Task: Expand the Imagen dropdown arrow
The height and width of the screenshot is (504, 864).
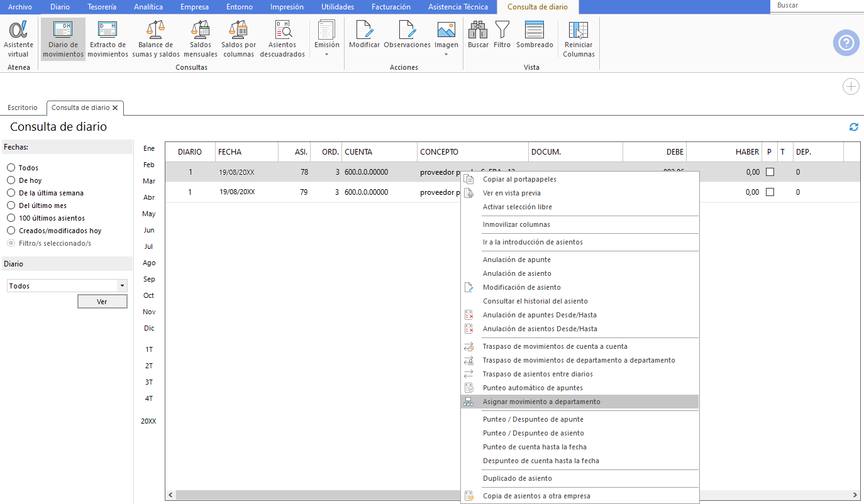Action: pyautogui.click(x=446, y=55)
